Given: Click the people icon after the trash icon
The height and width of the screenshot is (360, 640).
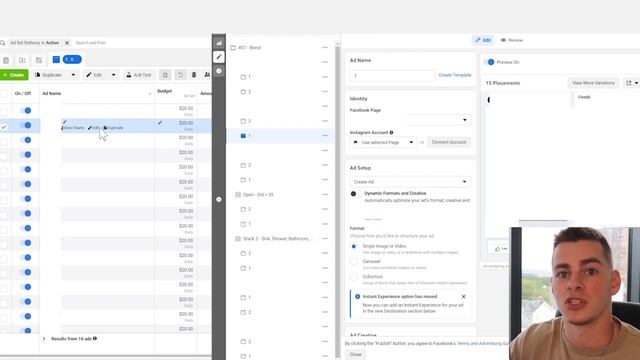Looking at the screenshot, I should (207, 75).
